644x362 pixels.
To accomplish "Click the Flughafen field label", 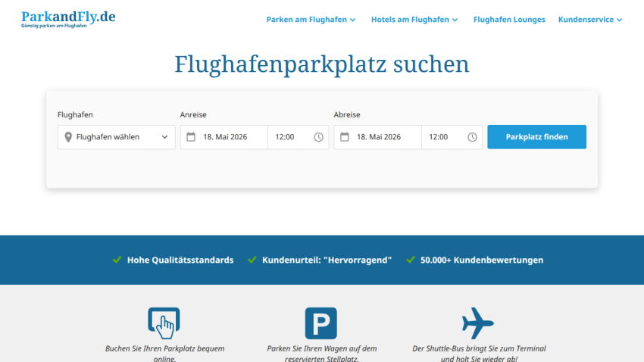I will click(75, 114).
